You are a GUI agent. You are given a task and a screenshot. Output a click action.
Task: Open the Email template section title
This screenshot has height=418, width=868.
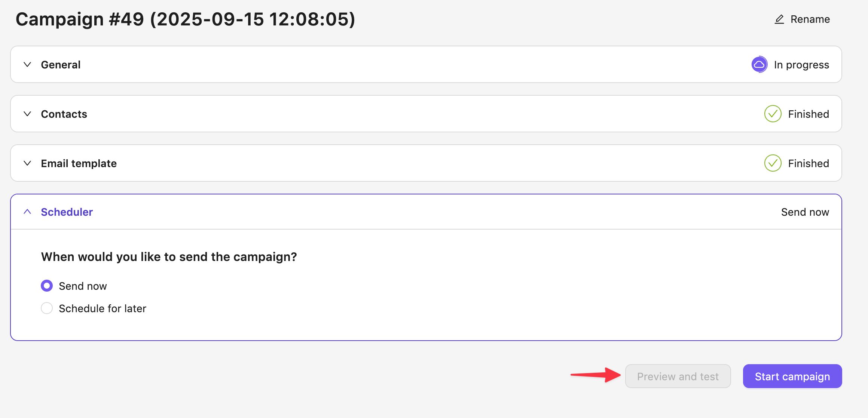coord(79,163)
